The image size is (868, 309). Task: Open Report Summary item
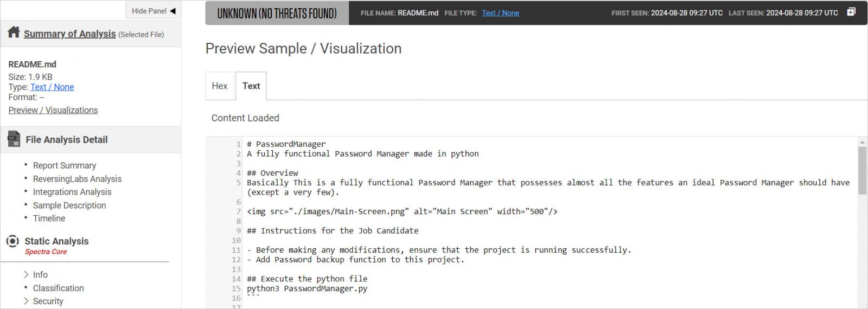[x=65, y=165]
